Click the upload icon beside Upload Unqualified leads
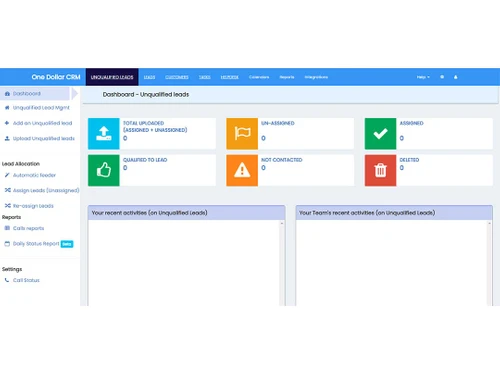500x375 pixels. click(x=7, y=138)
